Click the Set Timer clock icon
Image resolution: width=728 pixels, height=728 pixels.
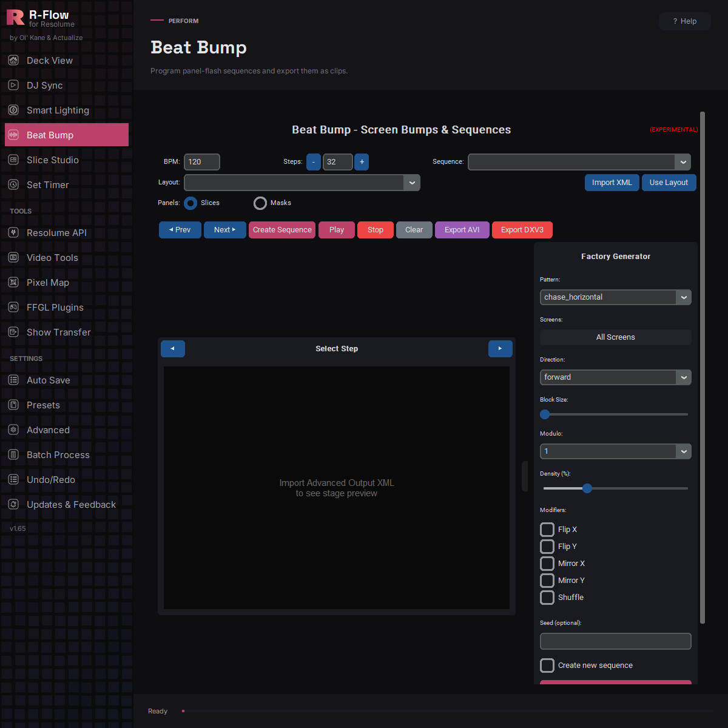[x=13, y=185]
